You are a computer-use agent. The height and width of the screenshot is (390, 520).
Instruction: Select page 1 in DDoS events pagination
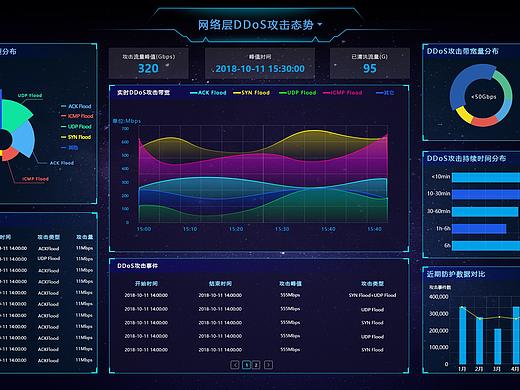(246, 365)
